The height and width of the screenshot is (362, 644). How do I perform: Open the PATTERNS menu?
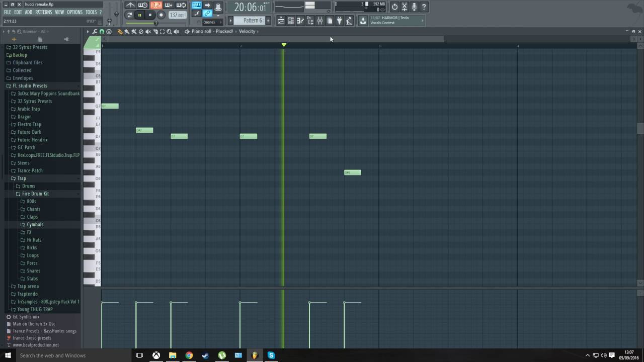coord(44,12)
